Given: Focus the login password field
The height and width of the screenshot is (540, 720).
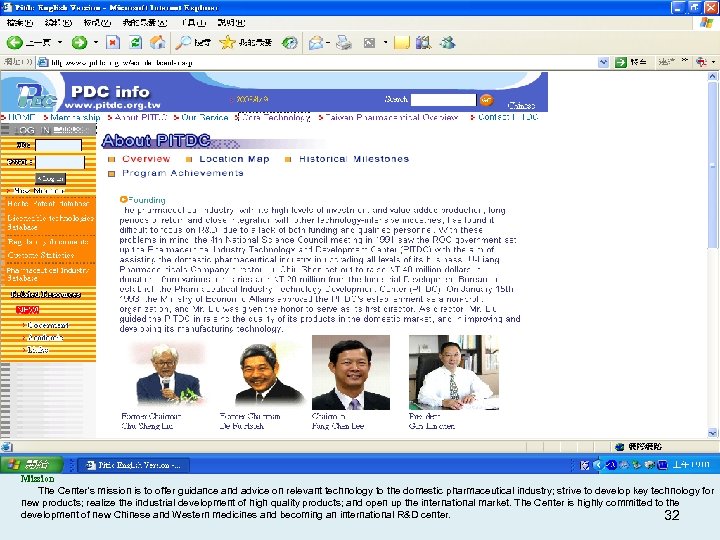Looking at the screenshot, I should tap(60, 162).
